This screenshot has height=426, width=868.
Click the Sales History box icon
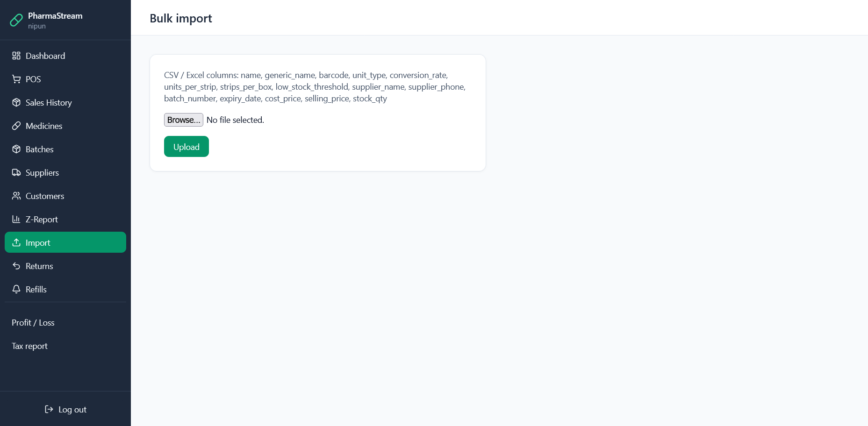[x=16, y=102]
